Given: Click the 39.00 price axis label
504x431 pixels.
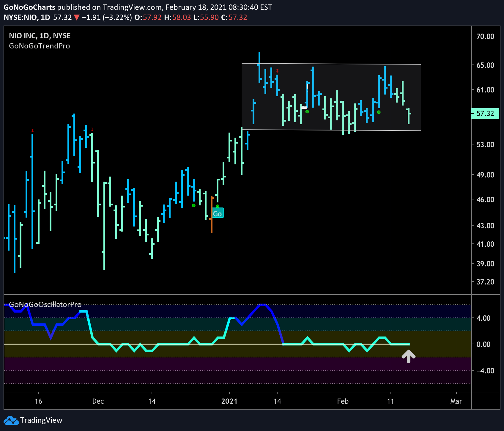Looking at the screenshot, I should coord(485,264).
